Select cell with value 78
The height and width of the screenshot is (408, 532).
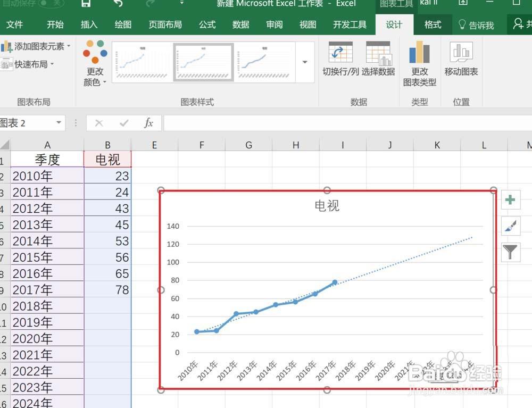tap(107, 290)
